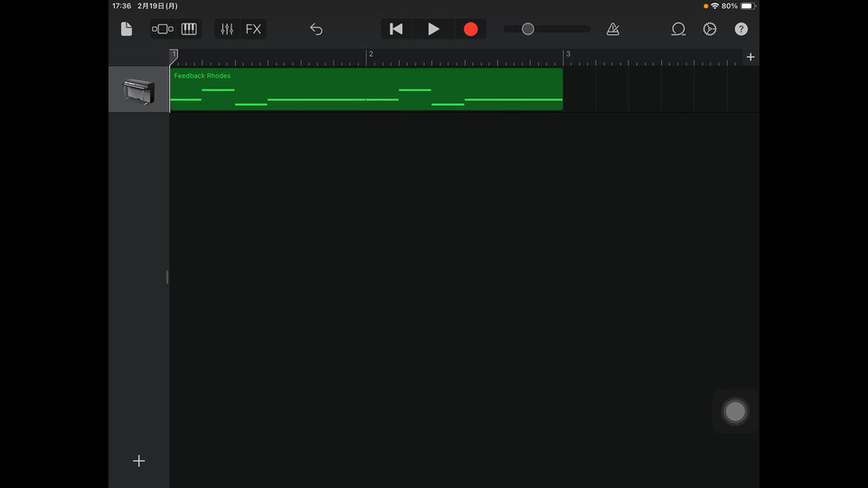
Task: Select the electric piano track header
Action: (139, 89)
